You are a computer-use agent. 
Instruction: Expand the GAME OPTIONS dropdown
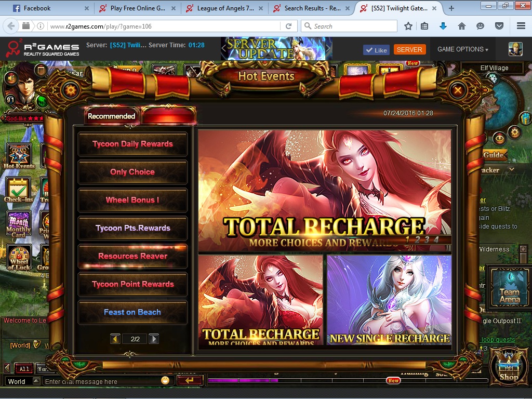tap(462, 49)
